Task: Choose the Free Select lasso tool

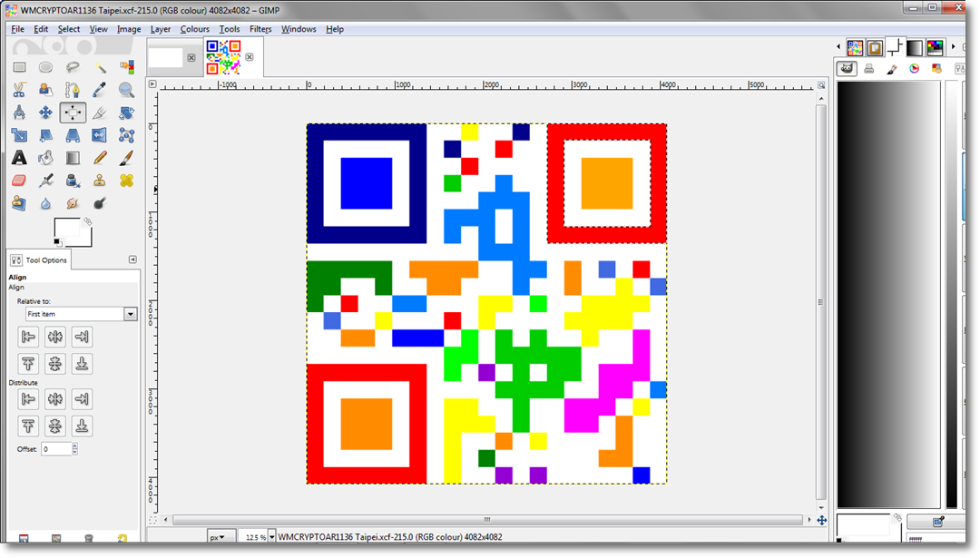Action: click(x=73, y=67)
